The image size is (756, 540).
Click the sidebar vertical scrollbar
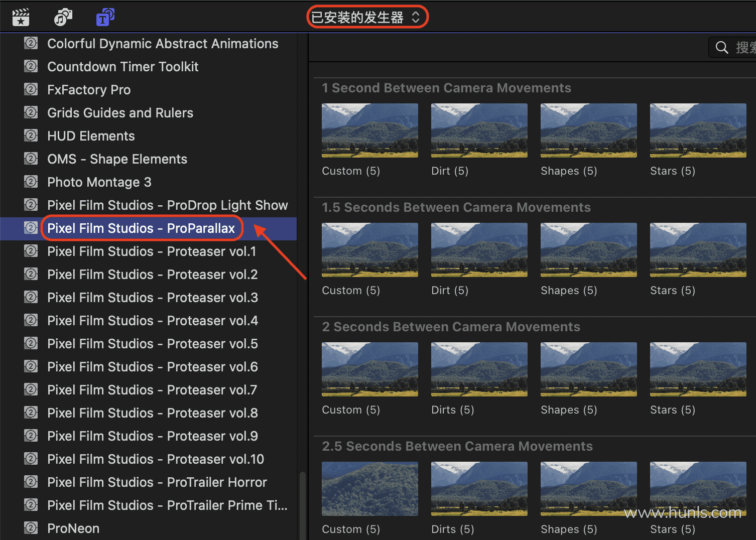tap(302, 505)
